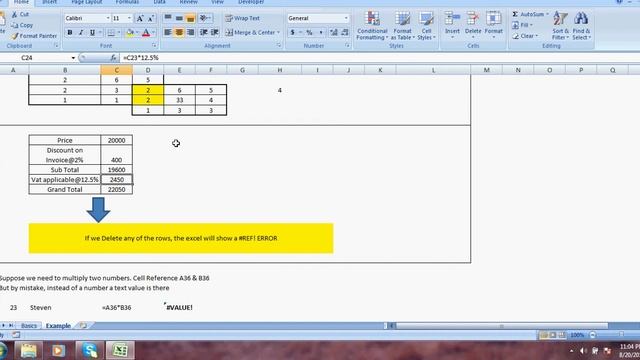Open Cell Styles gallery
Viewport: 640px width, 360px height.
click(427, 26)
